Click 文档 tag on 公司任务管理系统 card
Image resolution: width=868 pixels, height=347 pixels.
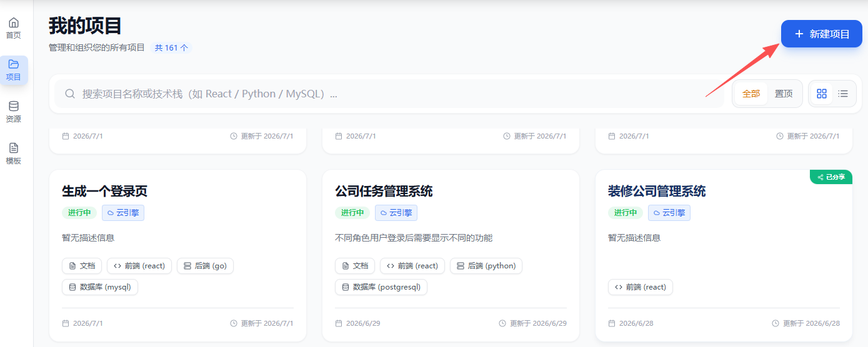355,266
